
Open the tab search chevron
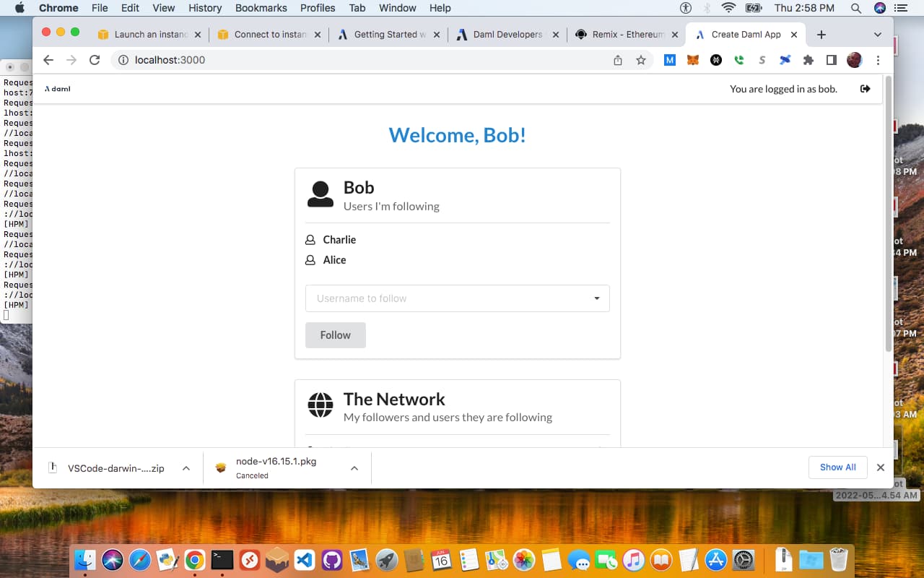(877, 35)
